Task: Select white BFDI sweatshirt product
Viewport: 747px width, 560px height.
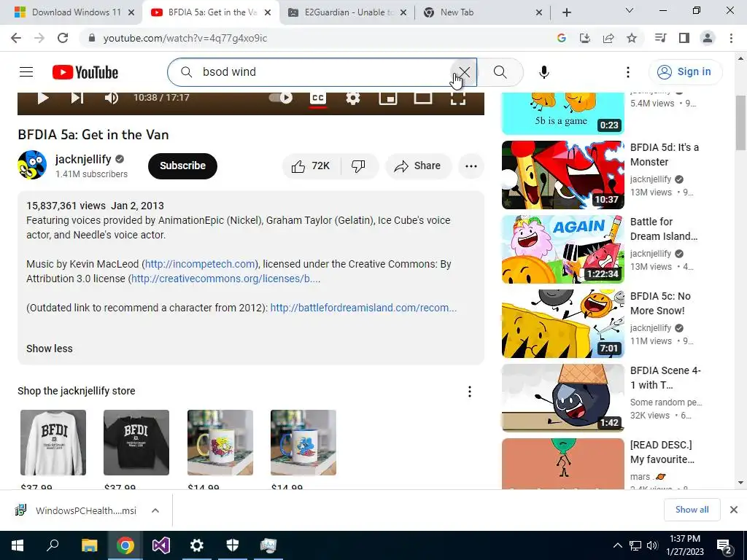Action: pyautogui.click(x=53, y=443)
